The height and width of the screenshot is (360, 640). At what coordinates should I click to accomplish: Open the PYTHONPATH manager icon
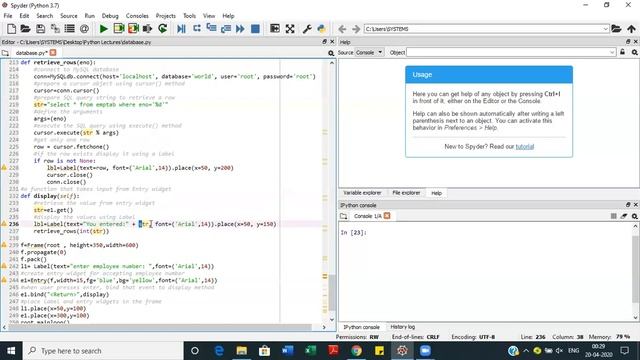click(322, 29)
